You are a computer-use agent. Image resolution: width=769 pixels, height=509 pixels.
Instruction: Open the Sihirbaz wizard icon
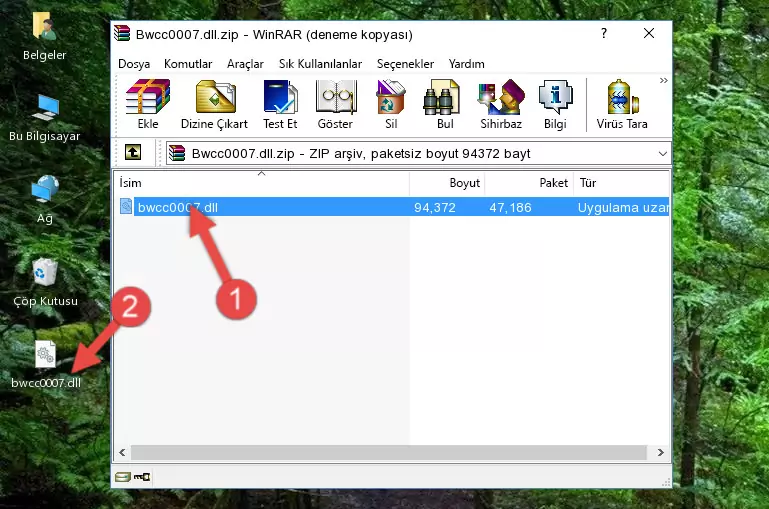coord(501,104)
